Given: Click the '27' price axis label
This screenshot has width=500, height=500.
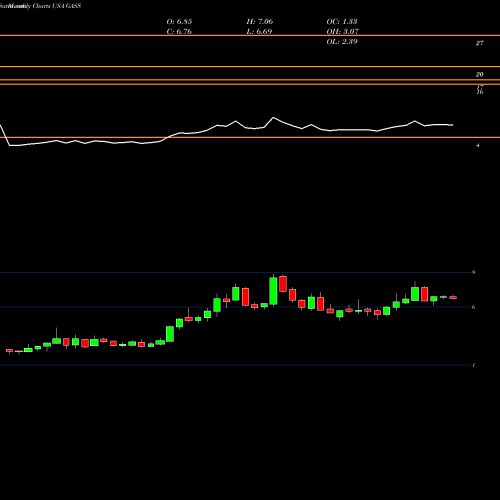Looking at the screenshot, I should click(479, 43).
